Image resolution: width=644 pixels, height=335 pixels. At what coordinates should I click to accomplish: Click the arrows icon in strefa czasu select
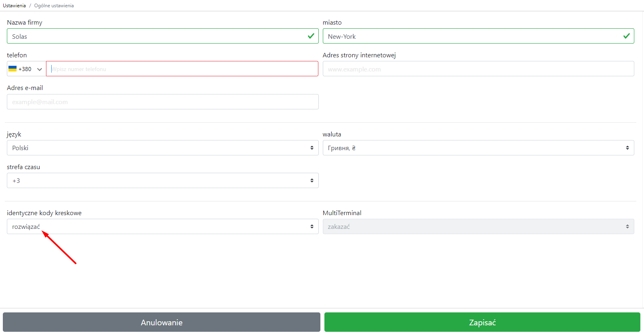[x=312, y=180]
